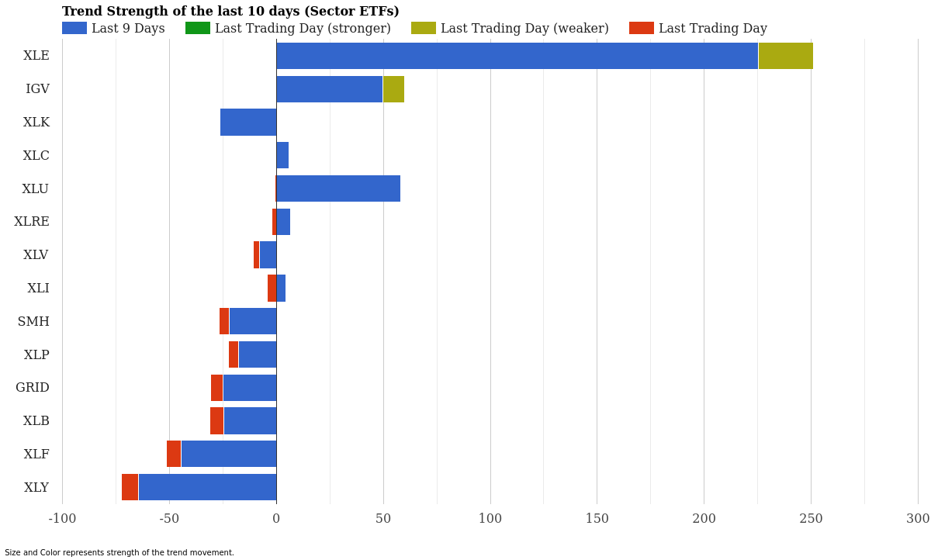Screen dimensions: 931x560
Task: Click the XLB axis label
Action: point(36,421)
